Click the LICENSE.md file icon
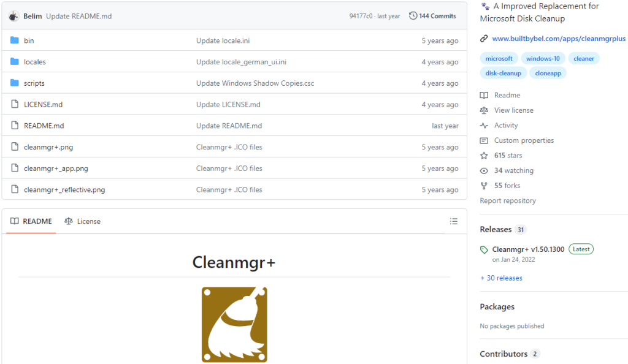 click(15, 104)
